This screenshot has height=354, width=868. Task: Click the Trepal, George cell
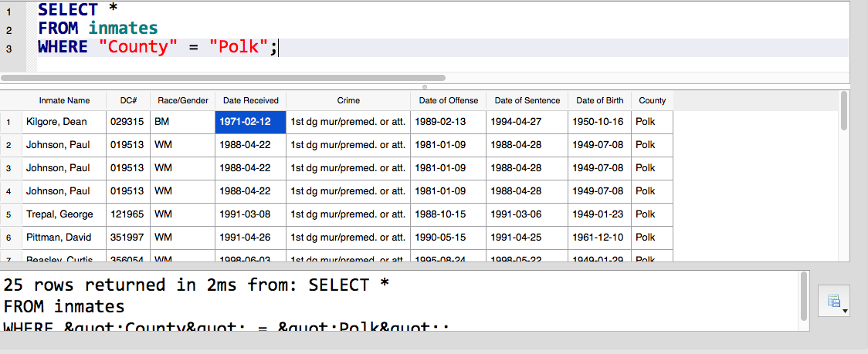(x=64, y=214)
